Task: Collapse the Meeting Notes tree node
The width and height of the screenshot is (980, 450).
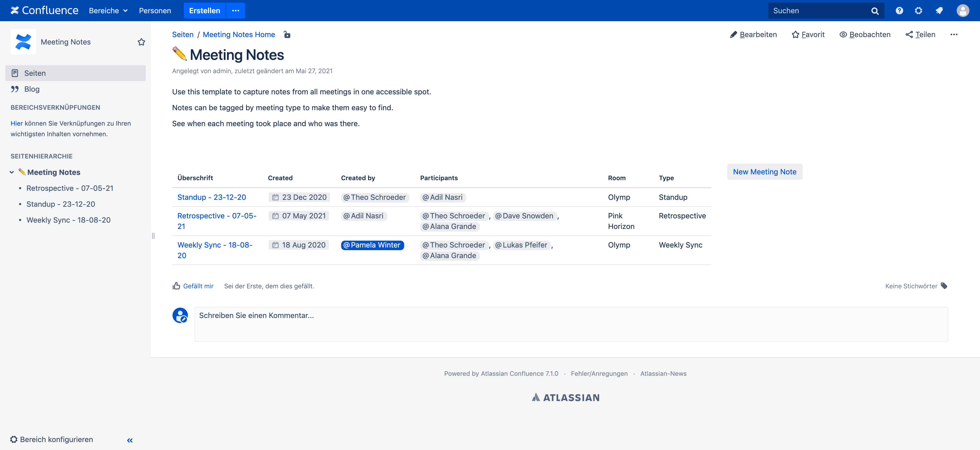Action: 12,172
